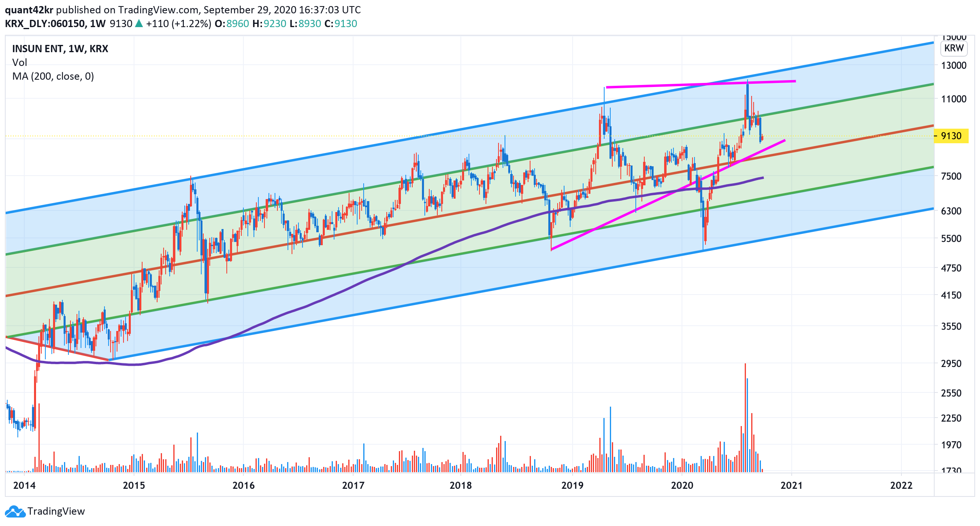This screenshot has height=526, width=980.
Task: Select the Vol indicator legend
Action: (19, 63)
